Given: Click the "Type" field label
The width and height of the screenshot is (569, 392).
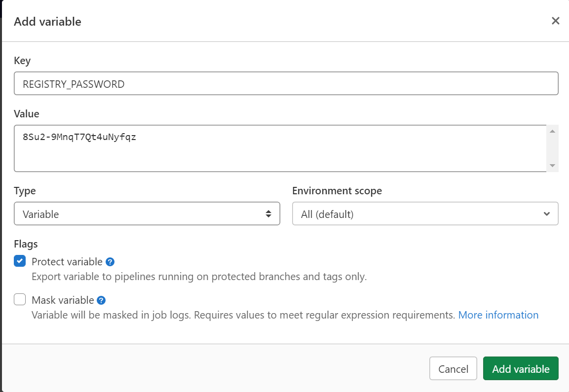Looking at the screenshot, I should coord(25,191).
